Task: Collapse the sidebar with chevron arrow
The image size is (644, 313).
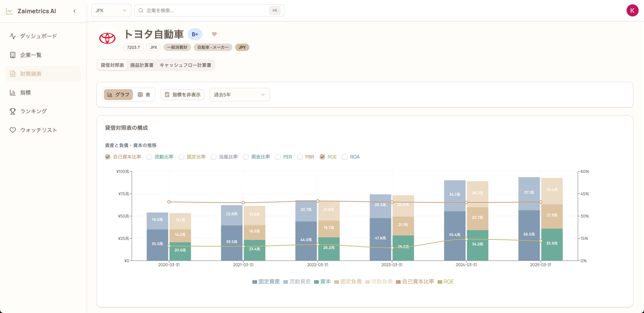Action: click(74, 11)
